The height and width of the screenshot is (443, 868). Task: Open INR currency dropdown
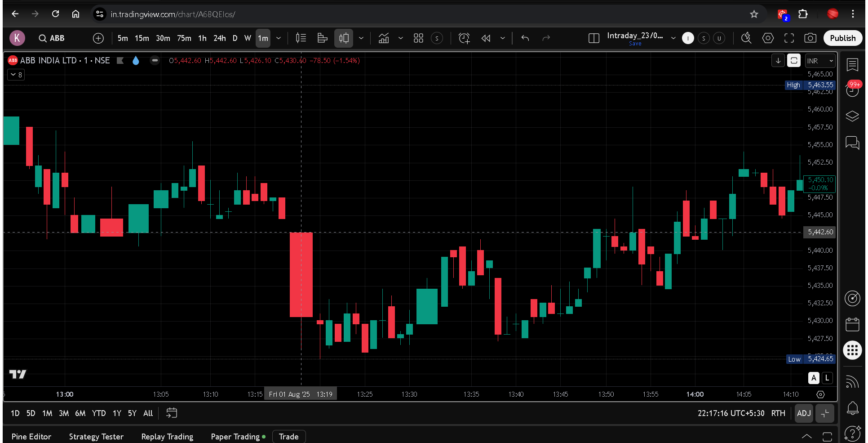pos(819,61)
